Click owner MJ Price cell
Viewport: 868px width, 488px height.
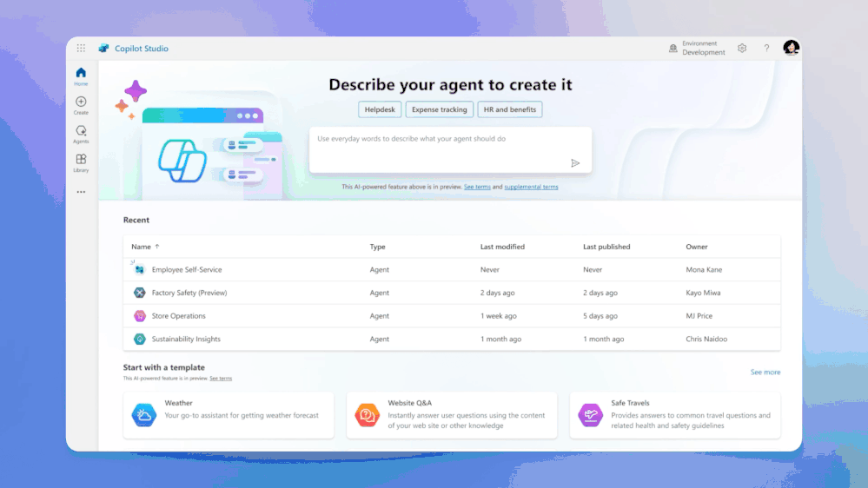[699, 316]
